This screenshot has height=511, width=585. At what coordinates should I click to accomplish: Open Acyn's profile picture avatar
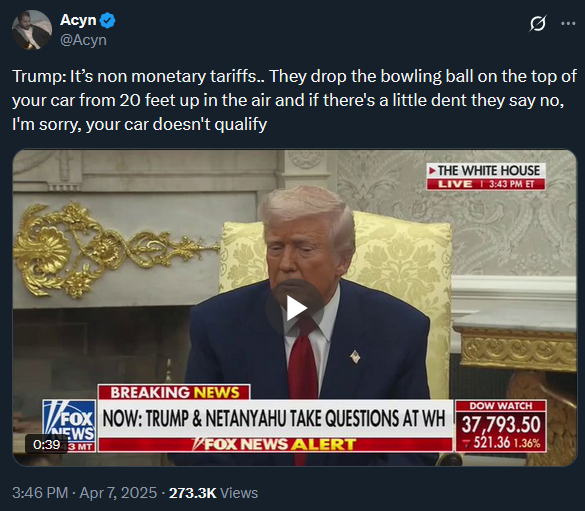click(32, 30)
